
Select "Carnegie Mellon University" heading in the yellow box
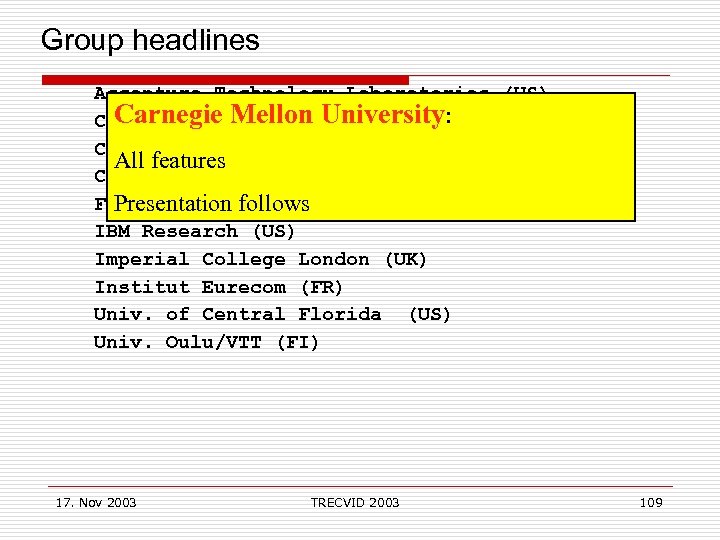(279, 114)
